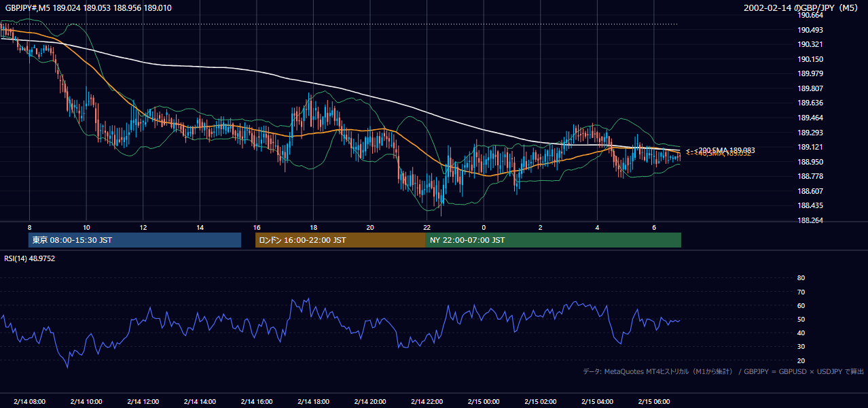
Task: Click price axis label 189.121
Action: tap(810, 147)
